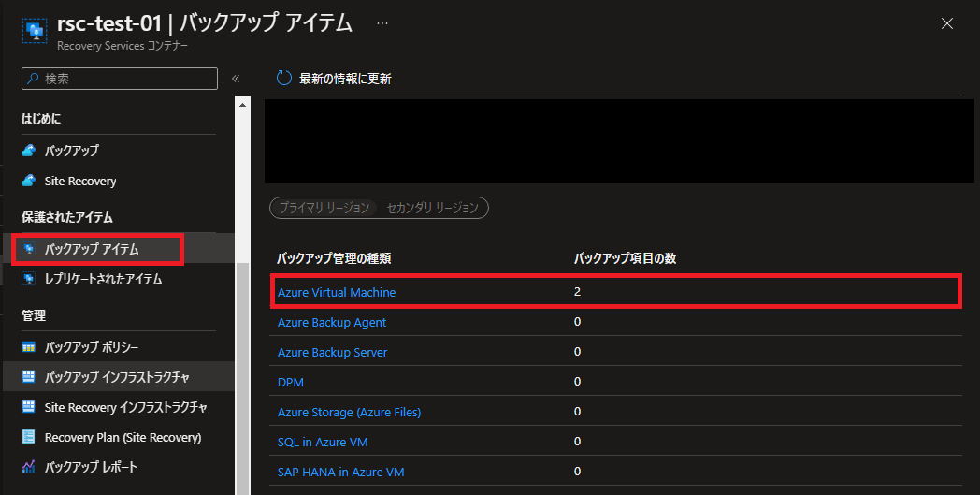Open SQL in Azure VM link
This screenshot has height=495, width=980.
click(x=323, y=442)
